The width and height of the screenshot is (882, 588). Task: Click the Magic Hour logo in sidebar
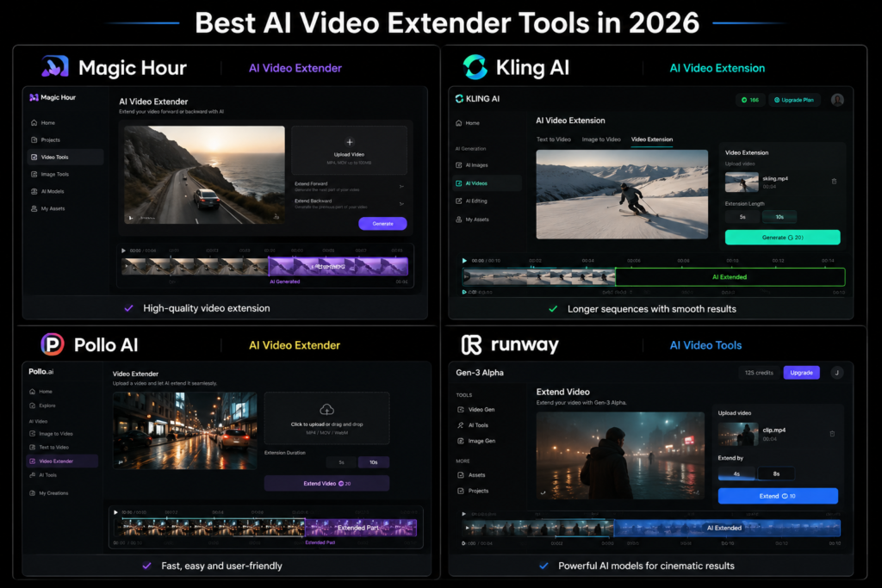tap(53, 97)
